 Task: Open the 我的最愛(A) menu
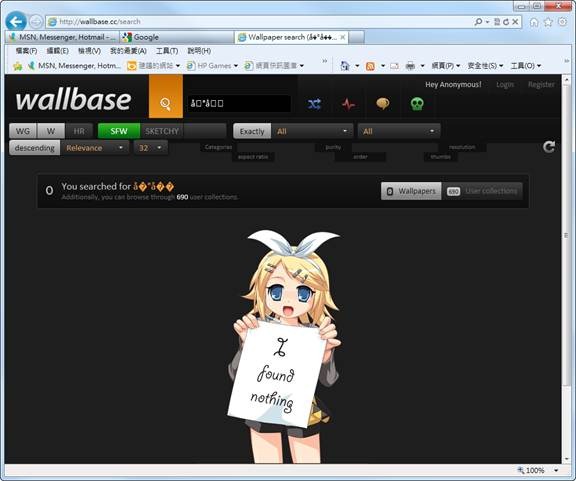tap(128, 51)
